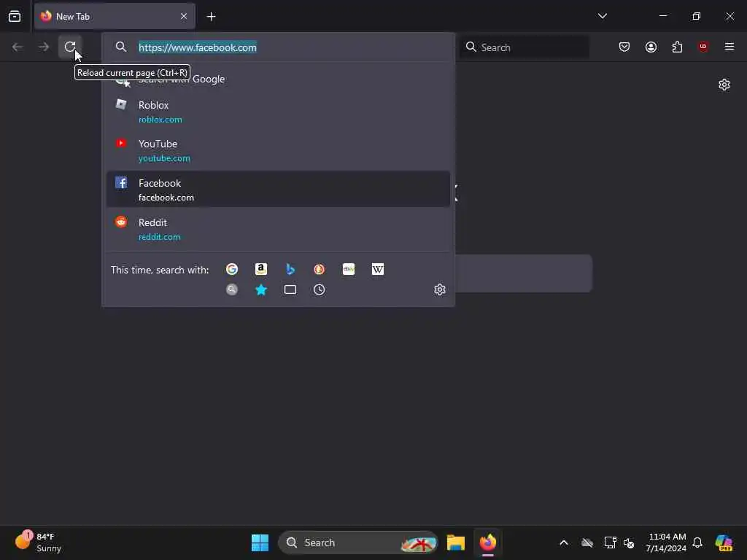
Task: Search open tabs using the tab icon
Action: pyautogui.click(x=290, y=289)
